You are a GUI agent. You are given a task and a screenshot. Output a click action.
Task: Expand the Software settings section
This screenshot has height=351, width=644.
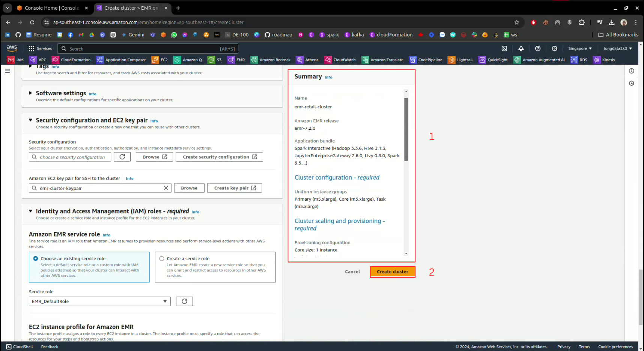pyautogui.click(x=30, y=93)
